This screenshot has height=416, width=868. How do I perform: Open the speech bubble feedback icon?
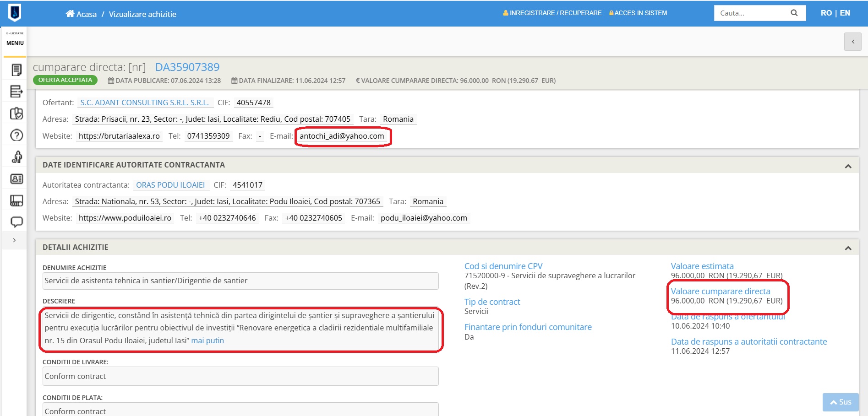coord(16,222)
